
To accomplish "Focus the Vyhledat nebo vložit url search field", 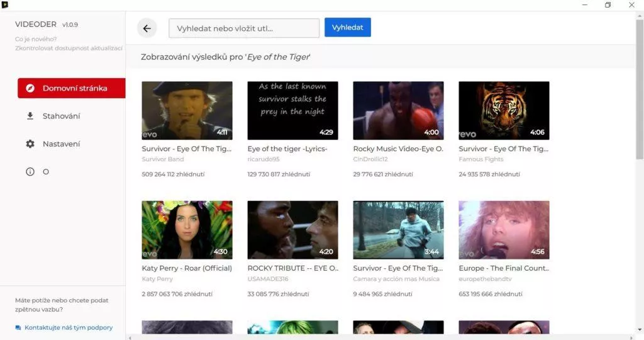I will pyautogui.click(x=244, y=28).
